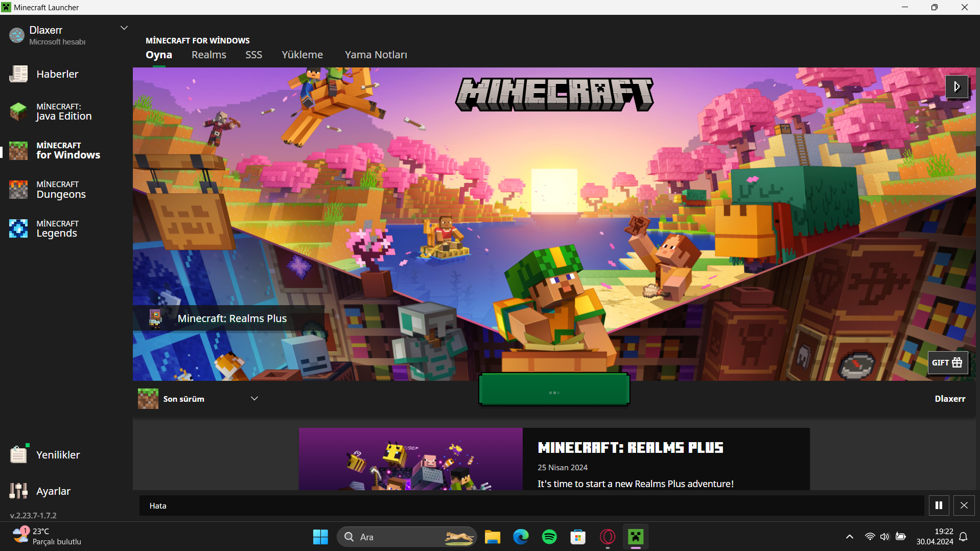Open the Realms Plus news thumbnail
The height and width of the screenshot is (551, 980).
411,459
